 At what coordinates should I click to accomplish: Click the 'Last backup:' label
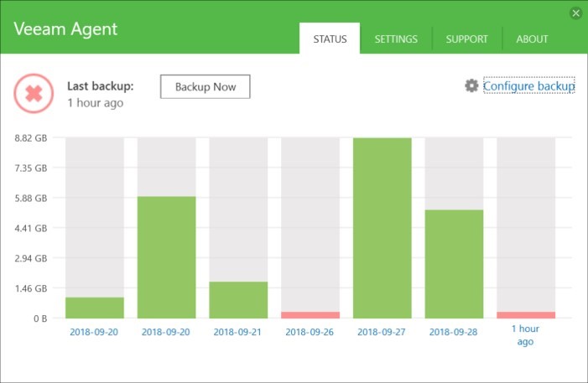[x=101, y=86]
